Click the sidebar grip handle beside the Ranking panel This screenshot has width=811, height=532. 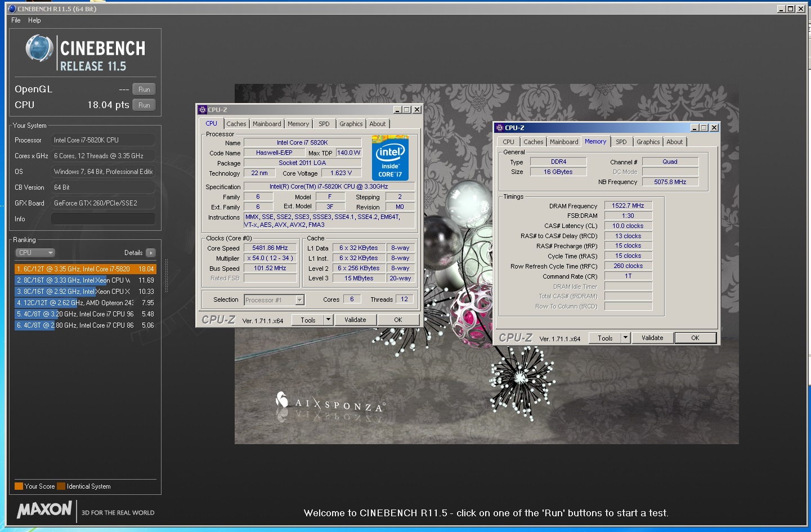tap(166, 276)
